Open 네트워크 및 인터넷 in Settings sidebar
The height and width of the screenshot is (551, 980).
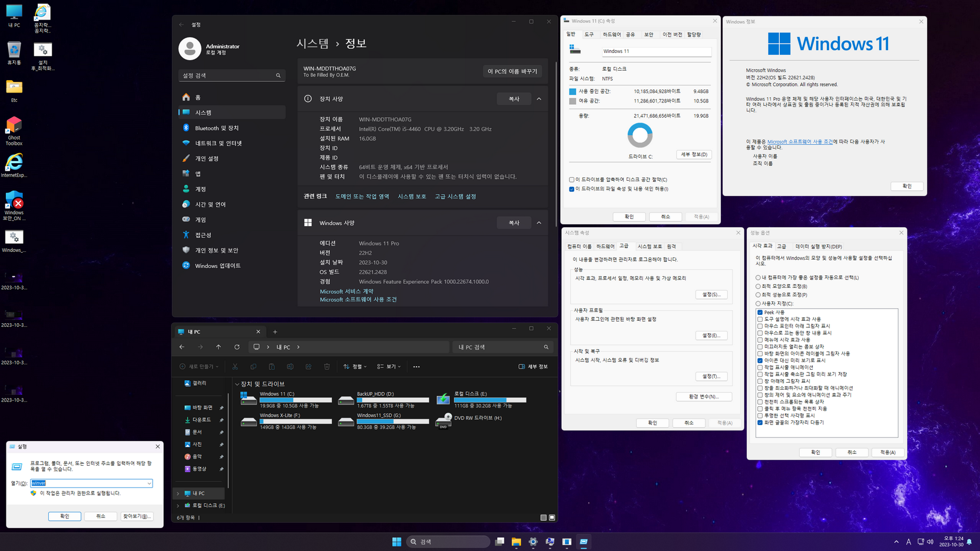click(232, 143)
